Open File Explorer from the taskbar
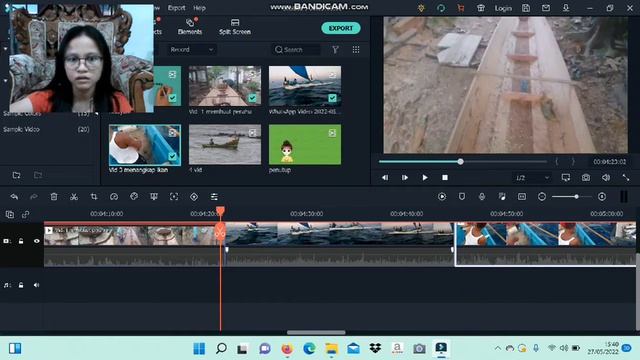 pos(331,348)
